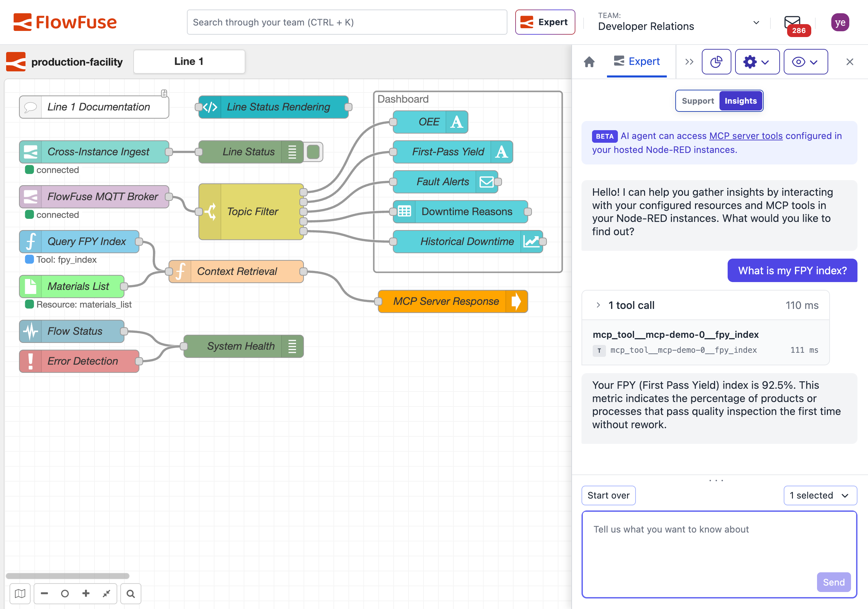
Task: Open the pie chart dashboard button
Action: coord(716,62)
